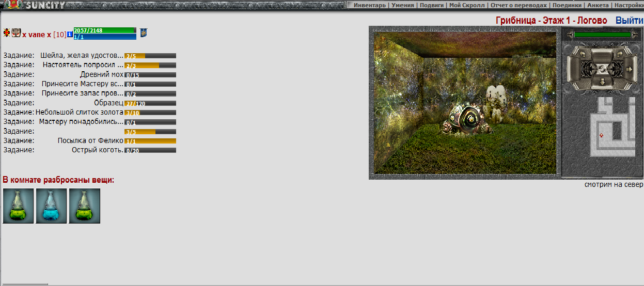Click the blue banner icon beside health bar

tap(144, 33)
